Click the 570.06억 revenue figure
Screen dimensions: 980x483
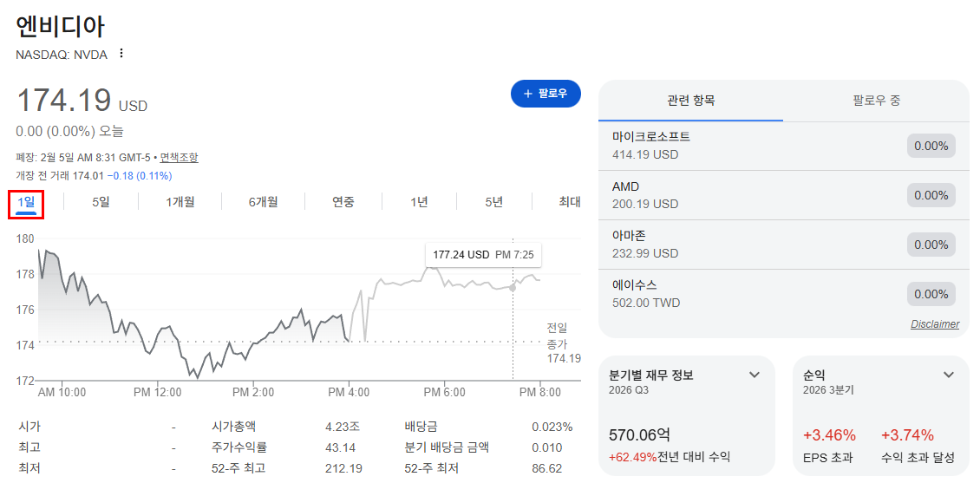tap(639, 435)
